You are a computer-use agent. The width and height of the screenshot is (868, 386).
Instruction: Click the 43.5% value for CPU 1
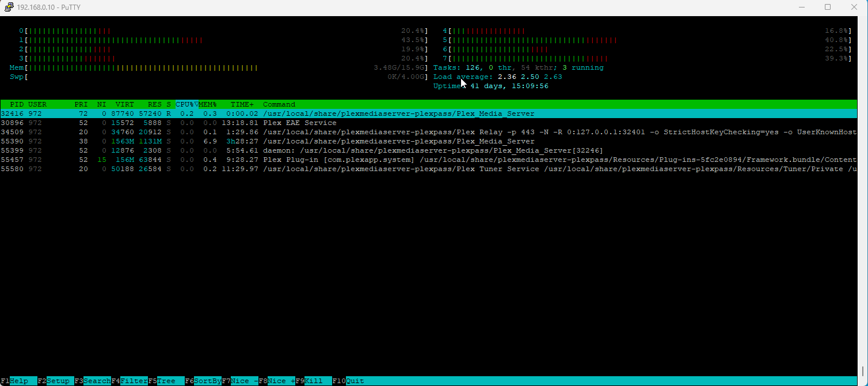(x=413, y=40)
